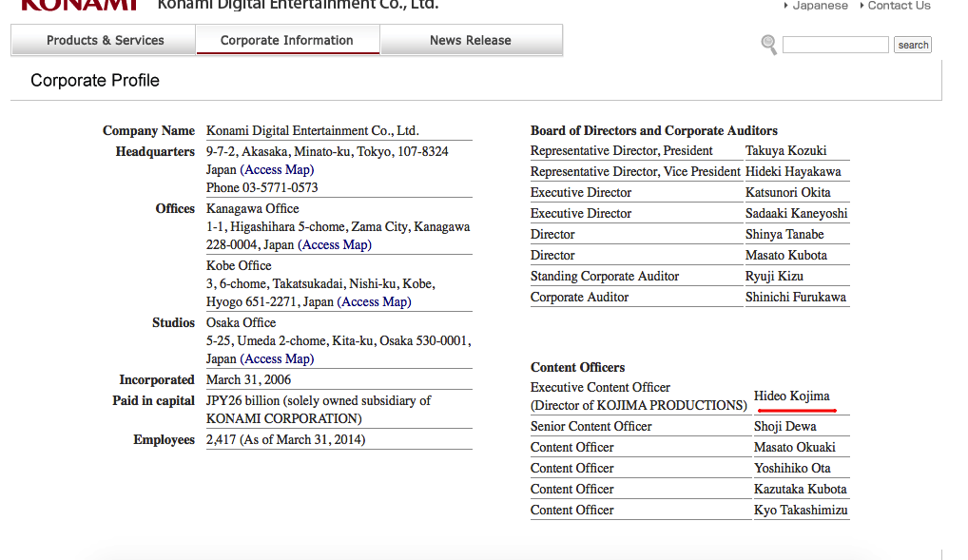Click the search button
This screenshot has width=968, height=560.
click(x=913, y=45)
